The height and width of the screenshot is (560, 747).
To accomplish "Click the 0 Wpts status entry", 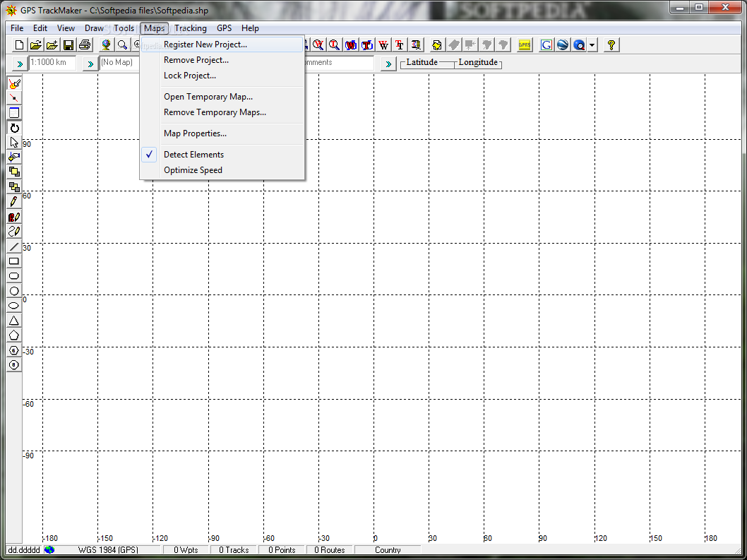I will click(186, 549).
